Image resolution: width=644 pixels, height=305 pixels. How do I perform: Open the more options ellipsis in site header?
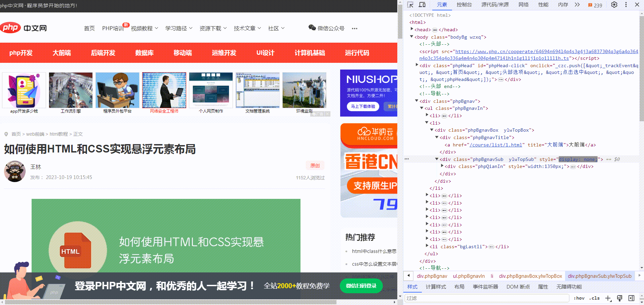(x=355, y=29)
